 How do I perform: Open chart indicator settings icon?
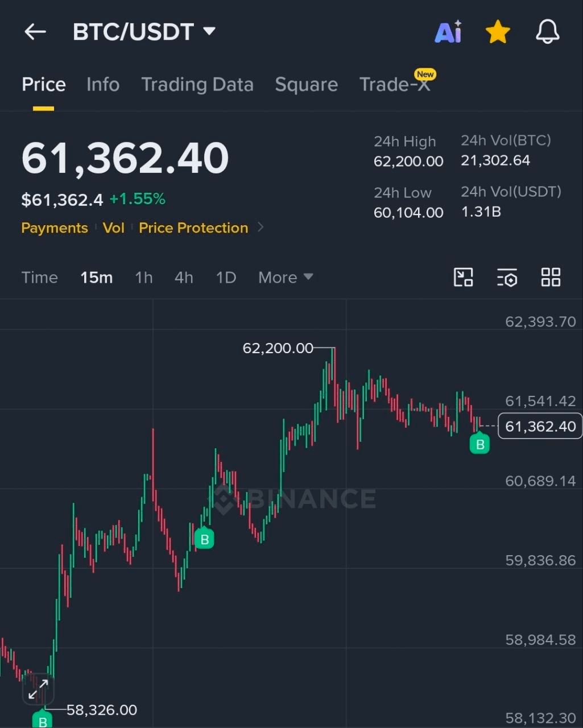(507, 278)
